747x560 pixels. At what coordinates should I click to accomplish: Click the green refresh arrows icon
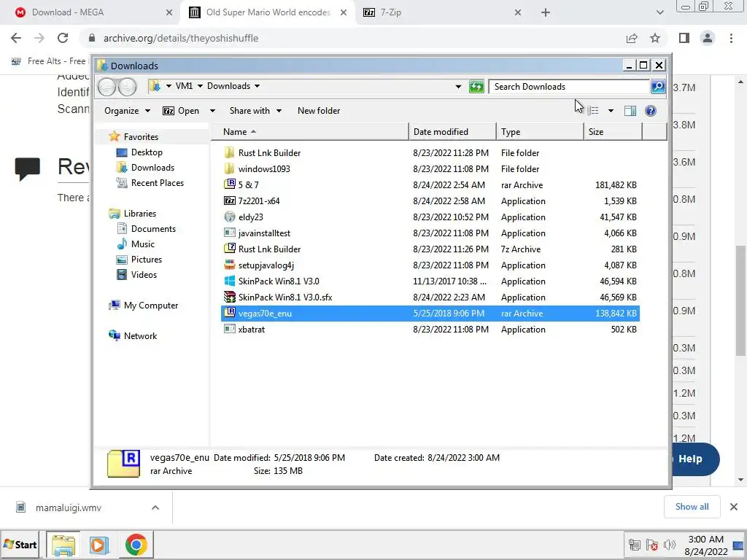point(476,86)
